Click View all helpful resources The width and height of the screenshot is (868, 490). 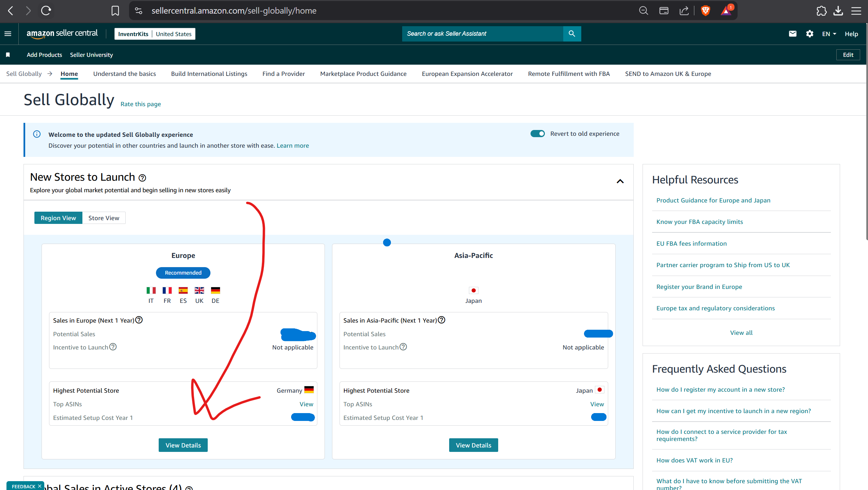(741, 333)
